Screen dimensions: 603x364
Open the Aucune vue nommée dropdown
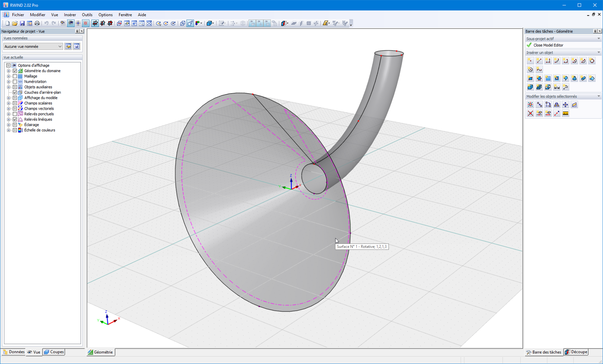click(x=33, y=46)
